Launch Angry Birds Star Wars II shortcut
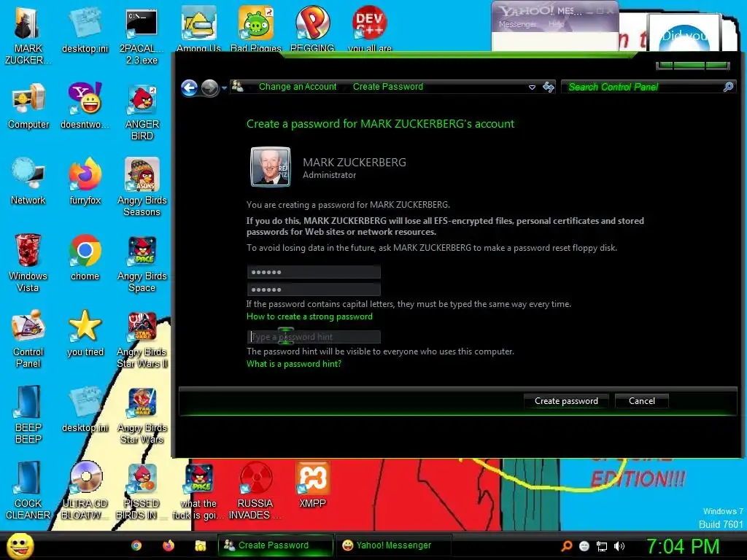Image resolution: width=747 pixels, height=560 pixels. click(x=142, y=340)
